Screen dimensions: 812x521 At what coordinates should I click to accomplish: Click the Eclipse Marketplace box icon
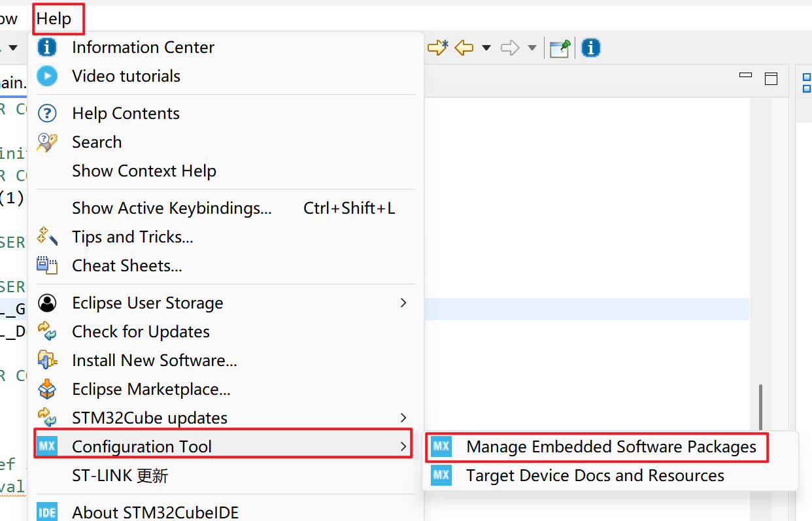click(x=47, y=389)
